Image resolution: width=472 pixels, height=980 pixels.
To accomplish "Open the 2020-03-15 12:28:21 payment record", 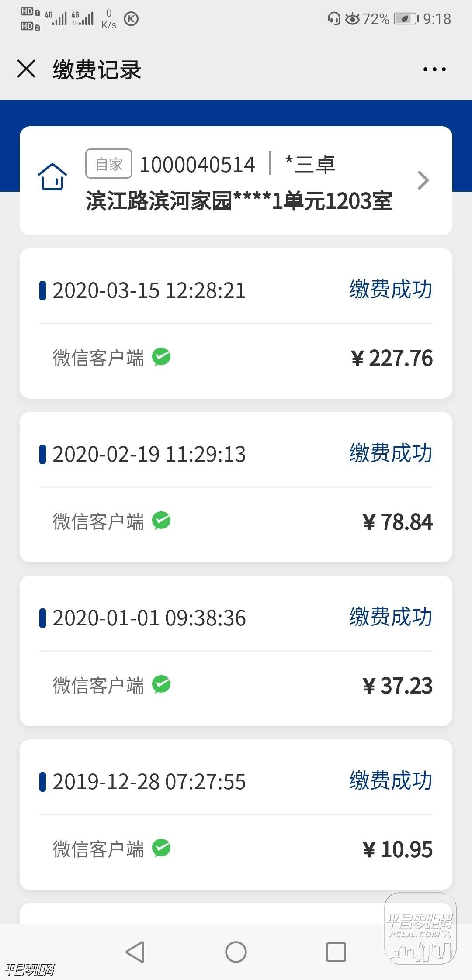I will coord(236,323).
